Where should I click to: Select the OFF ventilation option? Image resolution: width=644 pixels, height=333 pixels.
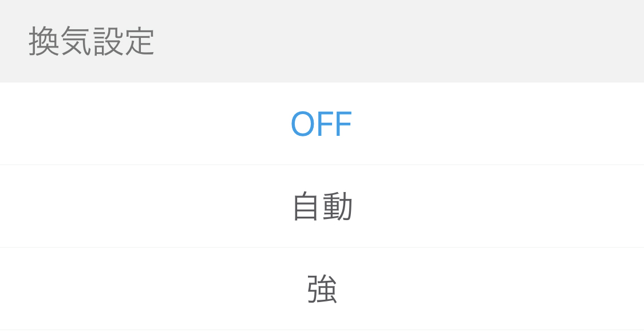(321, 124)
